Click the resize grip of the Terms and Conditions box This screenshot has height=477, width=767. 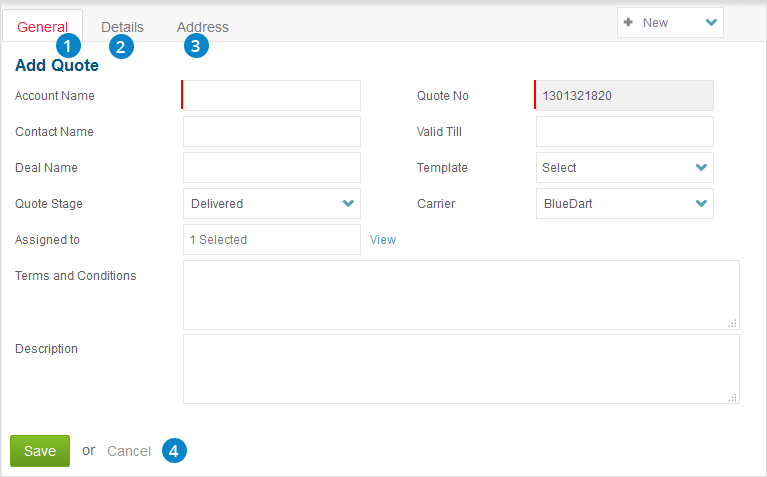[732, 323]
